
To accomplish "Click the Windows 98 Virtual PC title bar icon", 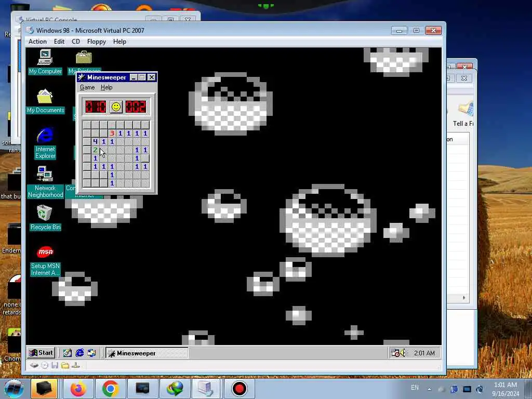I will click(30, 30).
